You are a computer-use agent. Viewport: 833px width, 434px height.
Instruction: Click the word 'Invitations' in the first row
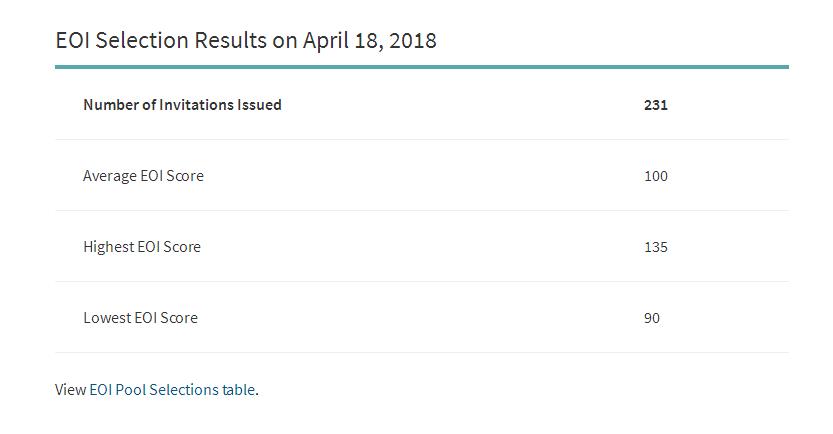point(196,105)
